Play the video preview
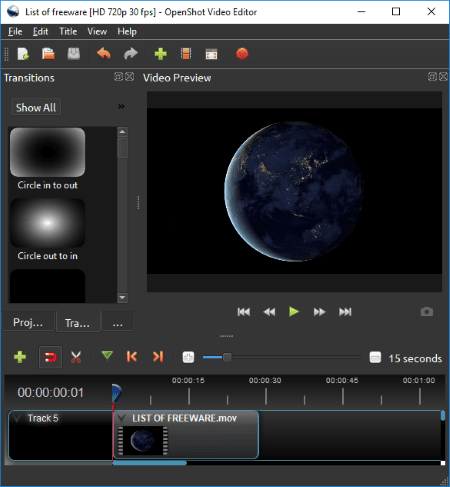 pos(294,312)
